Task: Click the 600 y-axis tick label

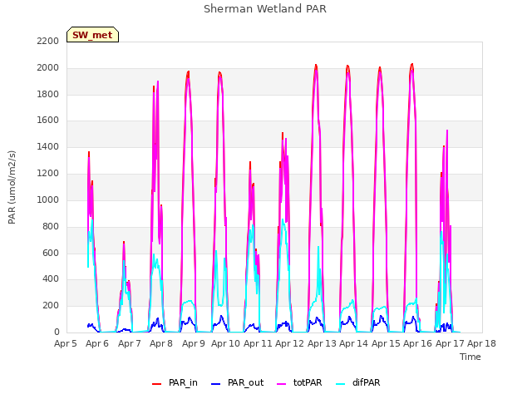Action: 51,253
